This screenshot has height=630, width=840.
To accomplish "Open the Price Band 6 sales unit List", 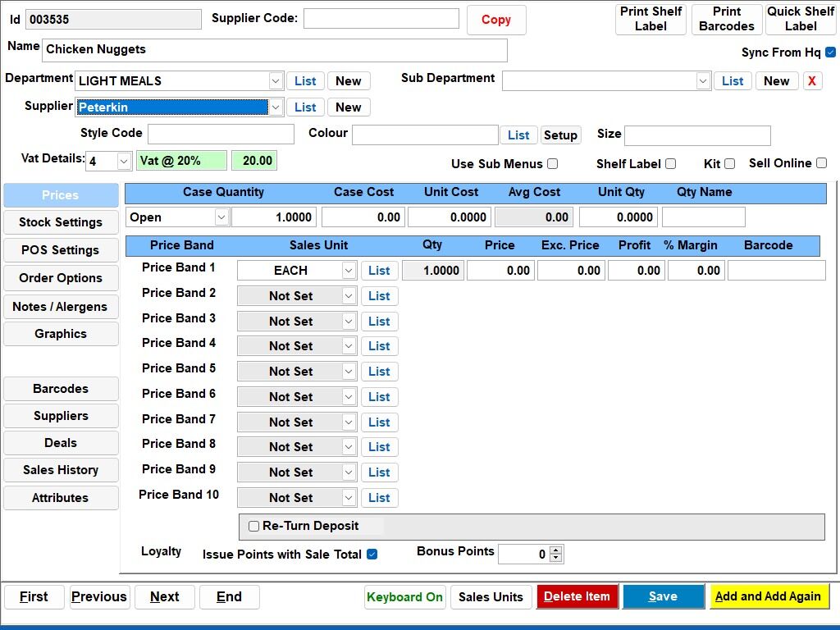I will [x=379, y=397].
